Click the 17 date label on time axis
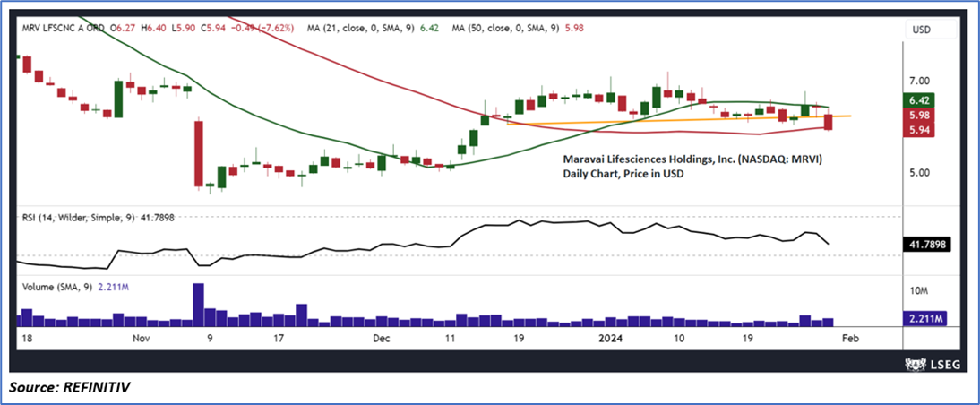 pos(279,338)
